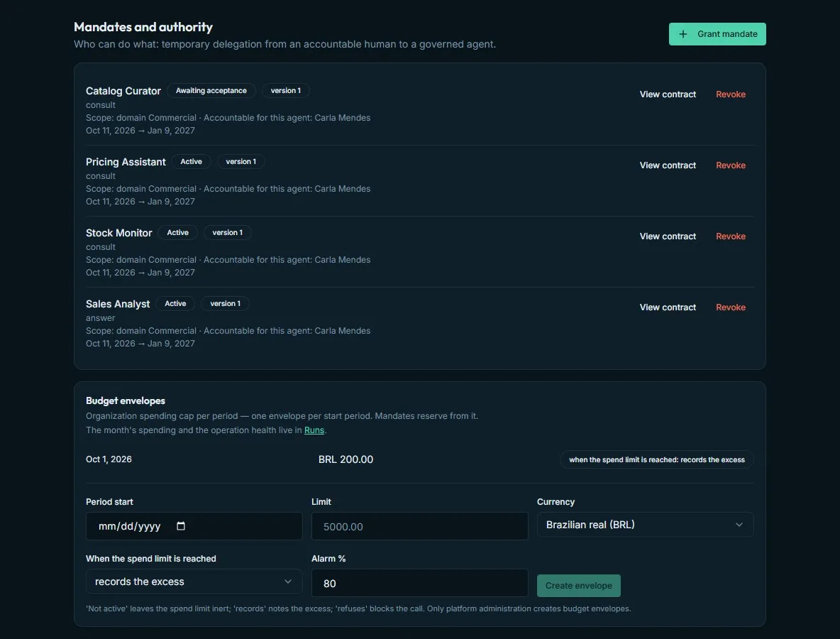Click the 'records the excess' envelope status badge
This screenshot has height=639, width=840.
point(657,460)
